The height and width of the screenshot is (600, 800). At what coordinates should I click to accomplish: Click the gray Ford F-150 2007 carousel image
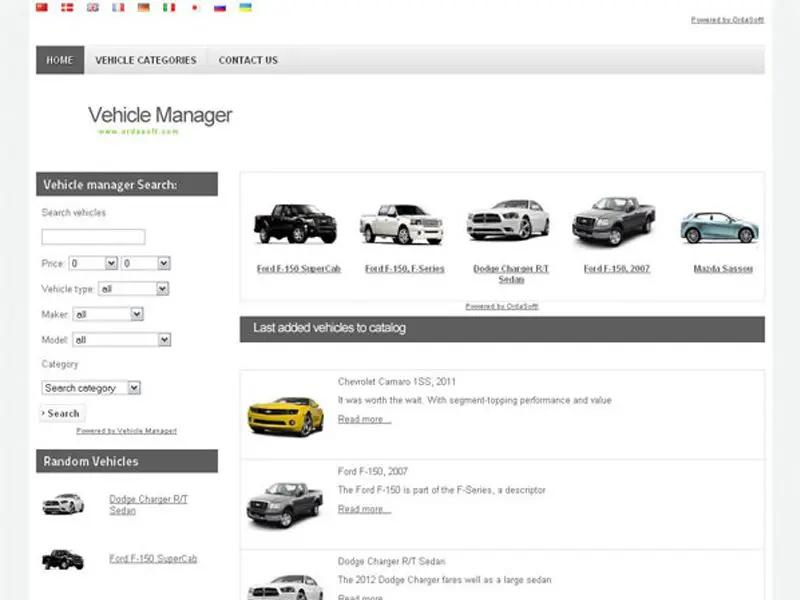[614, 220]
